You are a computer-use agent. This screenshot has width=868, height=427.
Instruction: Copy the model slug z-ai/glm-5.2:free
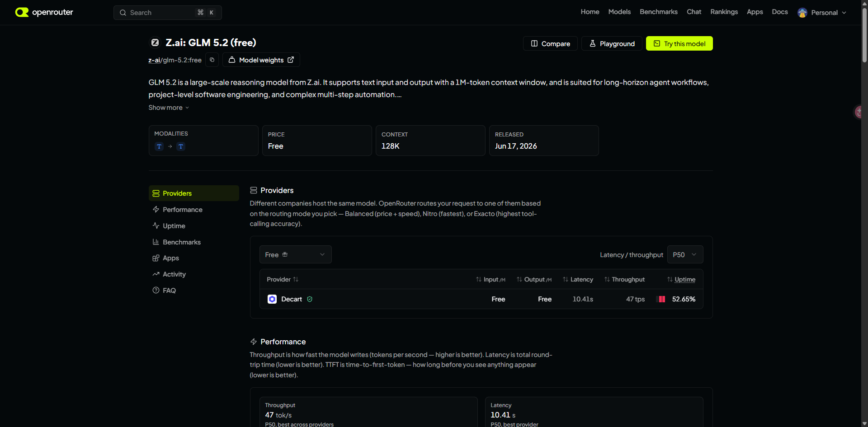pos(212,60)
